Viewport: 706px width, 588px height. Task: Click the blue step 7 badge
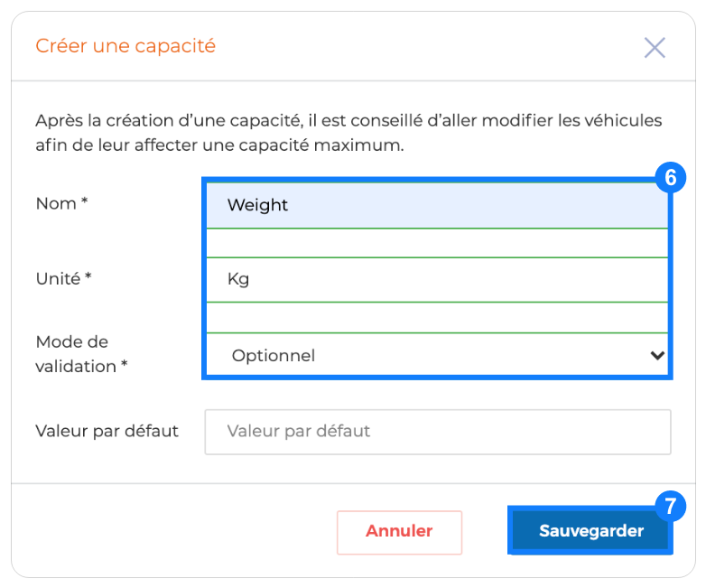[671, 506]
